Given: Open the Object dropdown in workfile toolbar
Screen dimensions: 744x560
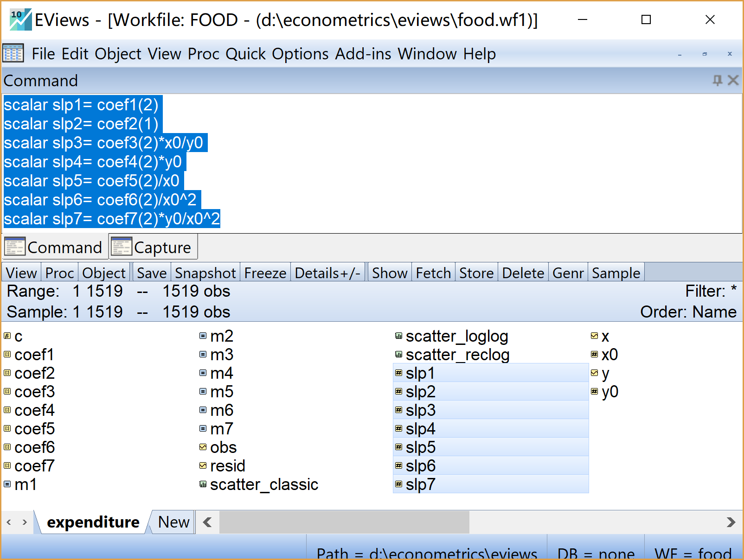Looking at the screenshot, I should [104, 273].
